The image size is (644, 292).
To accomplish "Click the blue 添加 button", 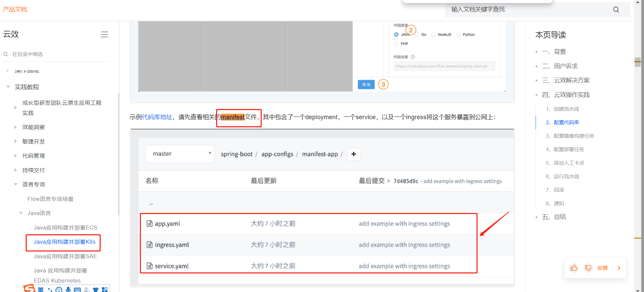I will coord(366,84).
